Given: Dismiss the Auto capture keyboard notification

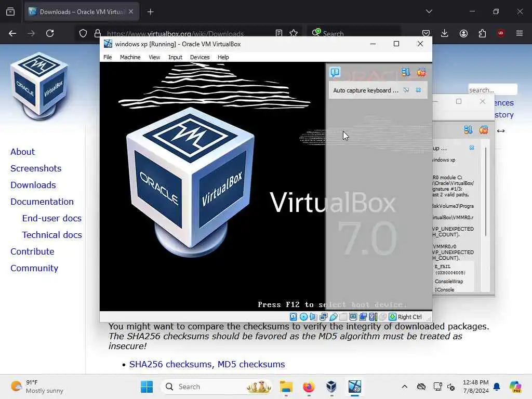Looking at the screenshot, I should 418,90.
